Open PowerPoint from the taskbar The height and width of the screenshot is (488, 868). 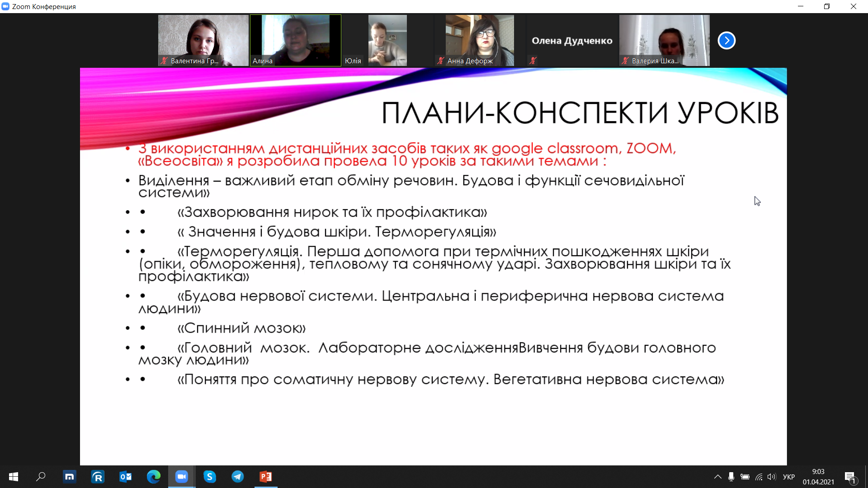coord(266,477)
